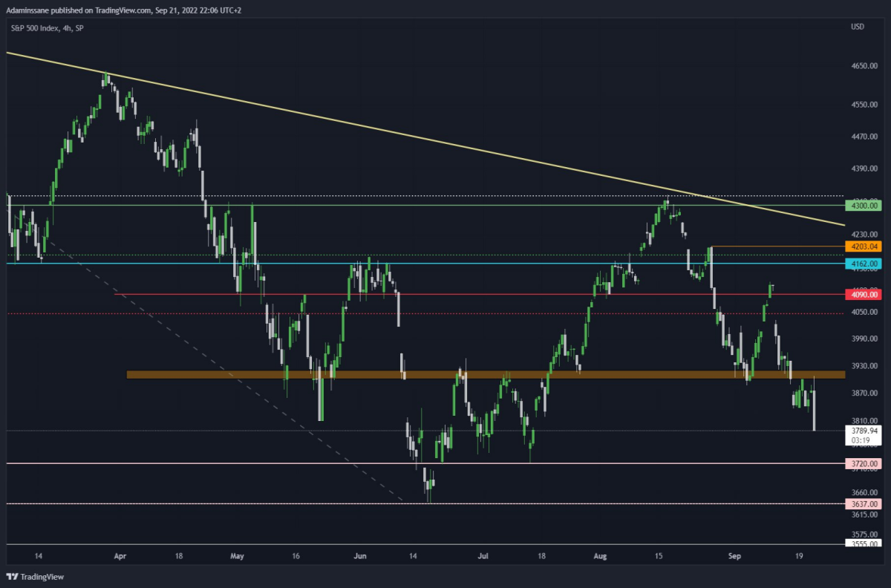
Task: Click the cyan 4162.00 price label
Action: point(864,264)
